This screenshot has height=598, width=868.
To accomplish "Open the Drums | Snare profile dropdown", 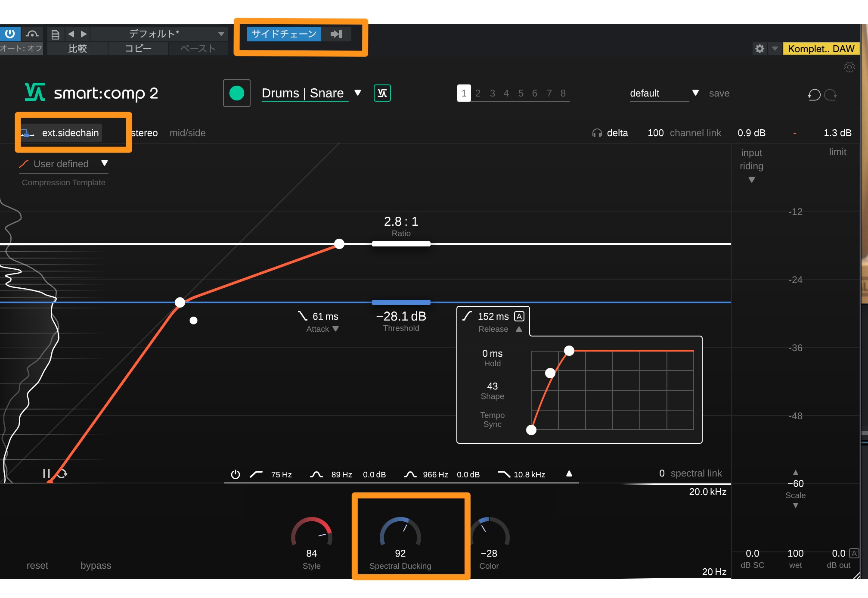I will pos(357,93).
